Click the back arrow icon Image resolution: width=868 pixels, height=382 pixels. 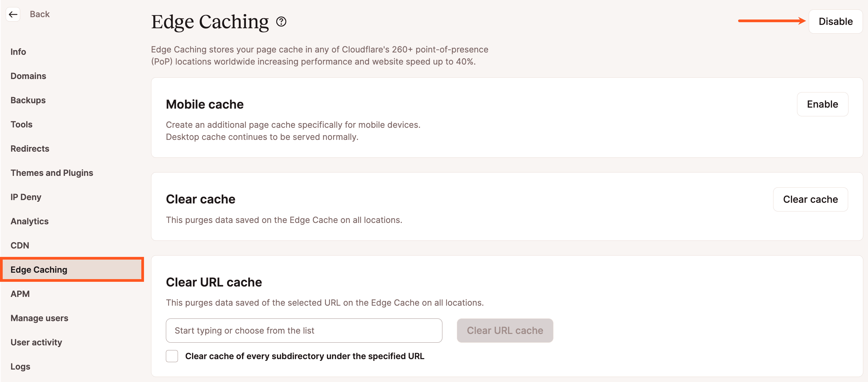point(13,14)
